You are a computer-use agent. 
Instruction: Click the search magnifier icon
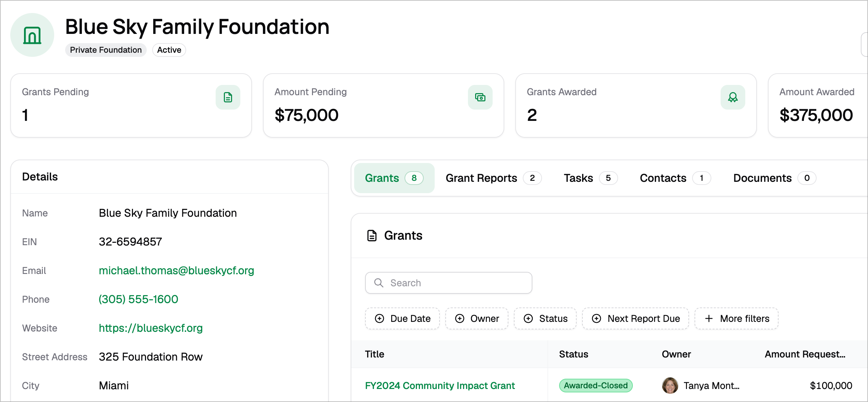point(379,283)
